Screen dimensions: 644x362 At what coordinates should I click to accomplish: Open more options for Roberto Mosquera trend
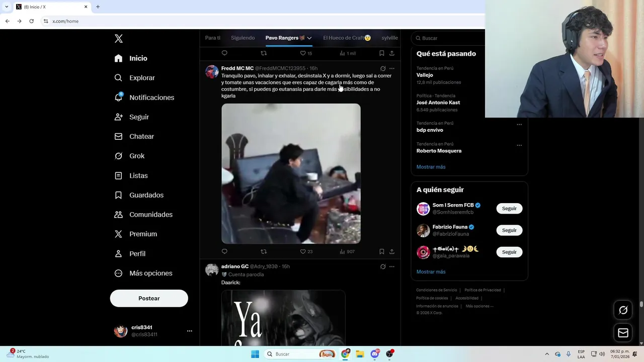coord(519,145)
